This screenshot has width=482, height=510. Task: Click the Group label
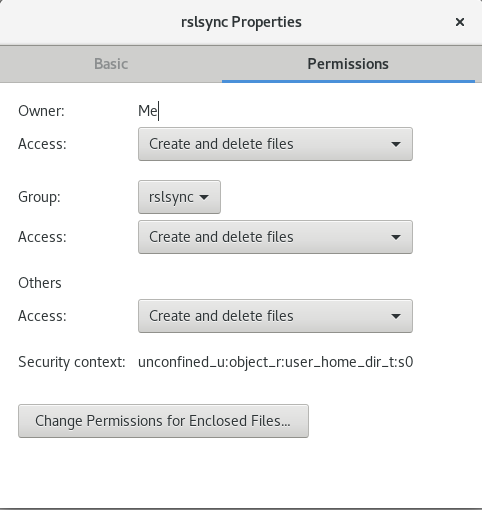pyautogui.click(x=39, y=197)
